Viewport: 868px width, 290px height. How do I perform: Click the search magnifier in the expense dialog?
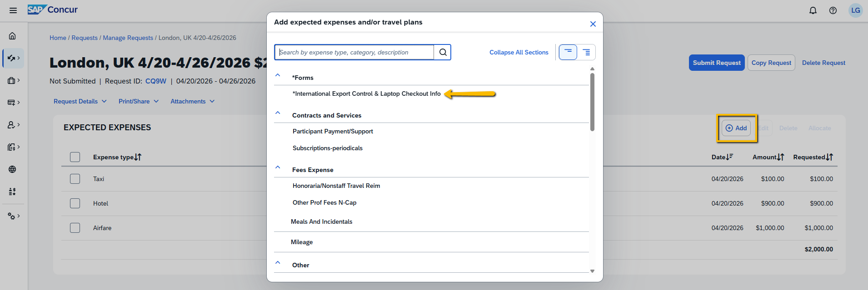tap(442, 52)
